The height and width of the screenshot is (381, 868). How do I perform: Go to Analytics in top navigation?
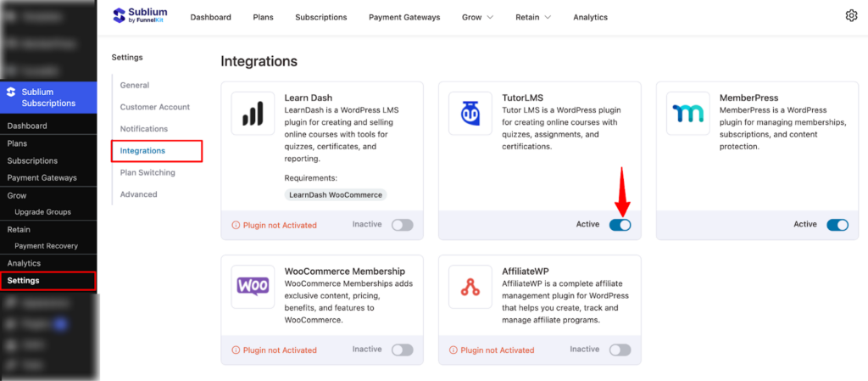[x=590, y=17]
